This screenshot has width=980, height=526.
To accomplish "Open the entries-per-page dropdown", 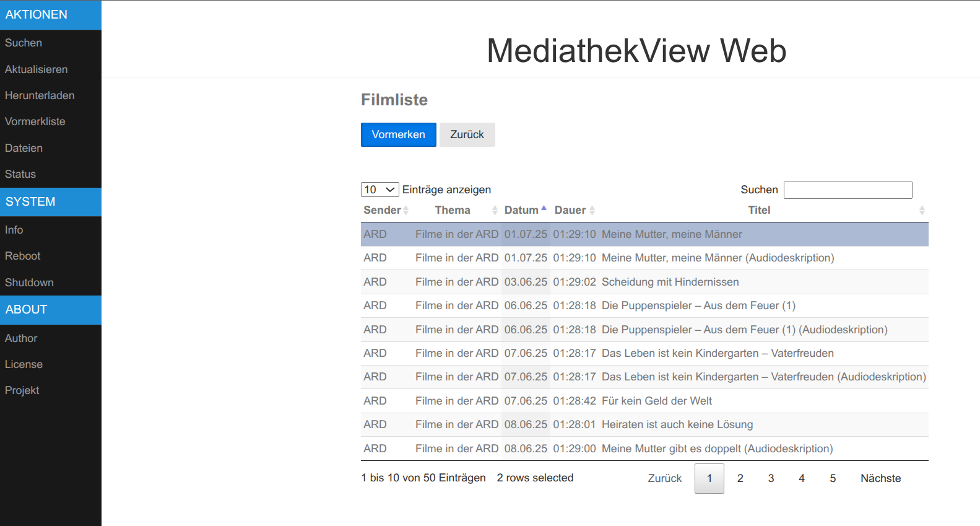I will [x=379, y=190].
